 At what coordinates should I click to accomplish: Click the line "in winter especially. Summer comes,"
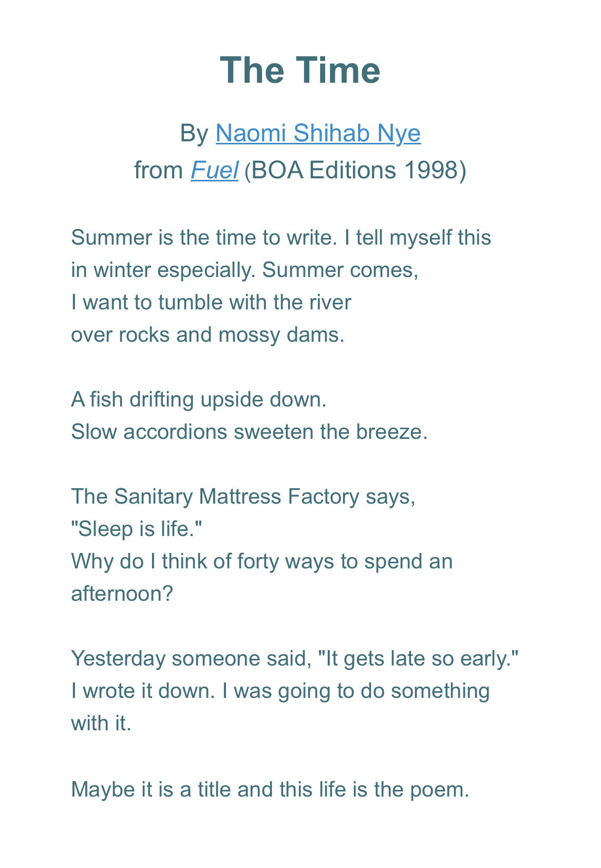click(245, 270)
